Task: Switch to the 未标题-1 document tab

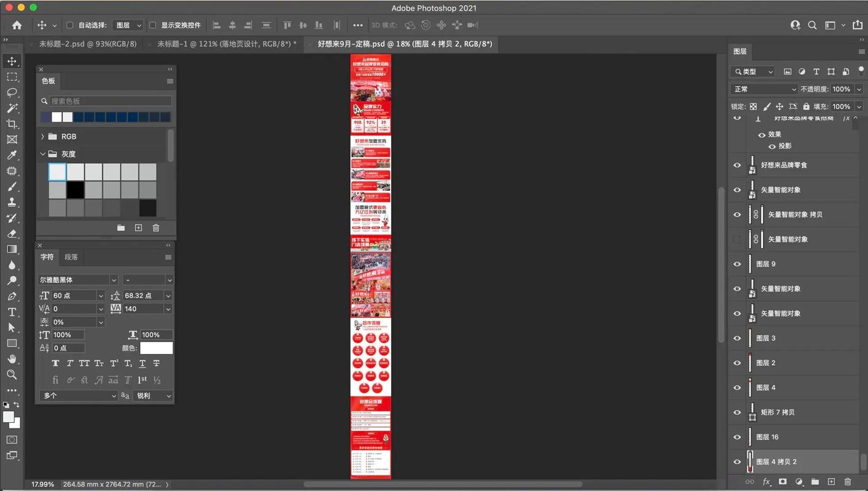Action: 227,44
